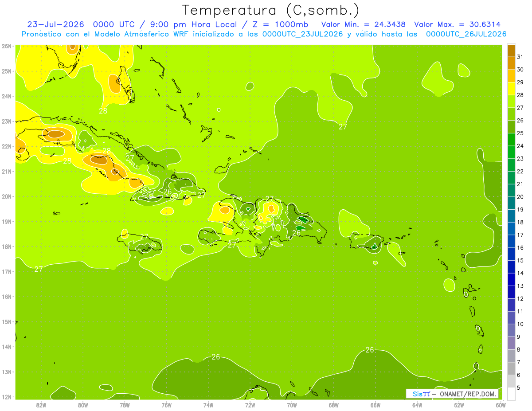The width and height of the screenshot is (532, 411).
Task: Click the pressure level "Z = 1000mb"
Action: tap(280, 24)
